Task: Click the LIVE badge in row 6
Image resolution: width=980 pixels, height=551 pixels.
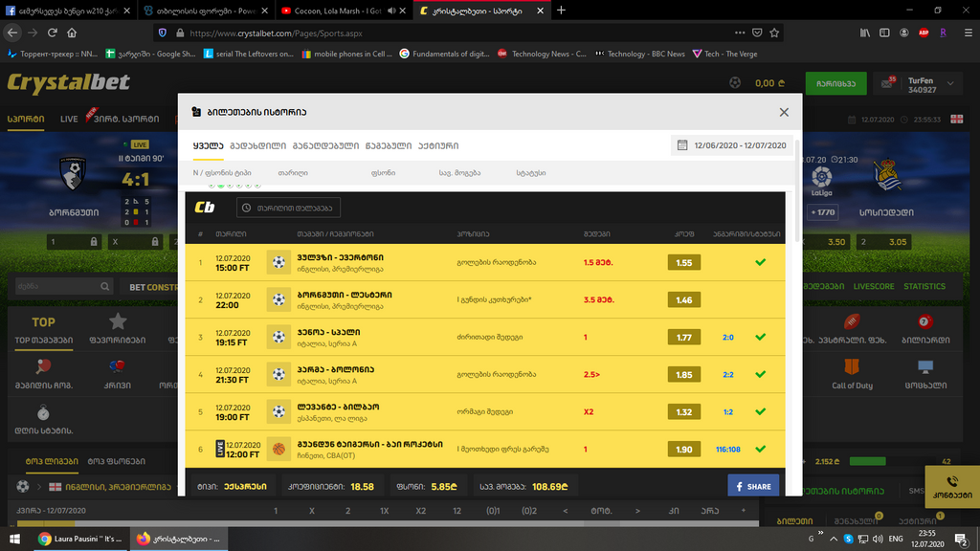Action: (x=220, y=449)
